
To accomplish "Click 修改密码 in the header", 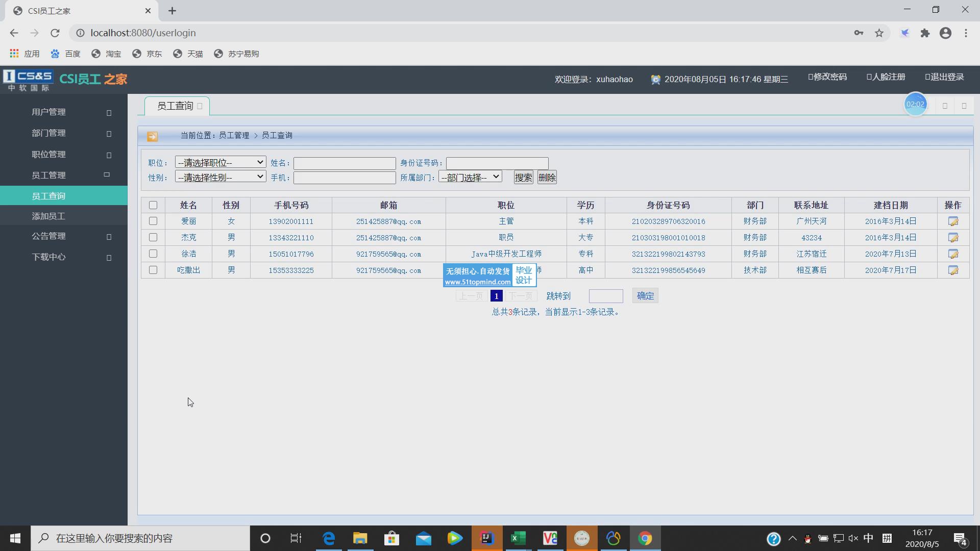I will tap(827, 77).
